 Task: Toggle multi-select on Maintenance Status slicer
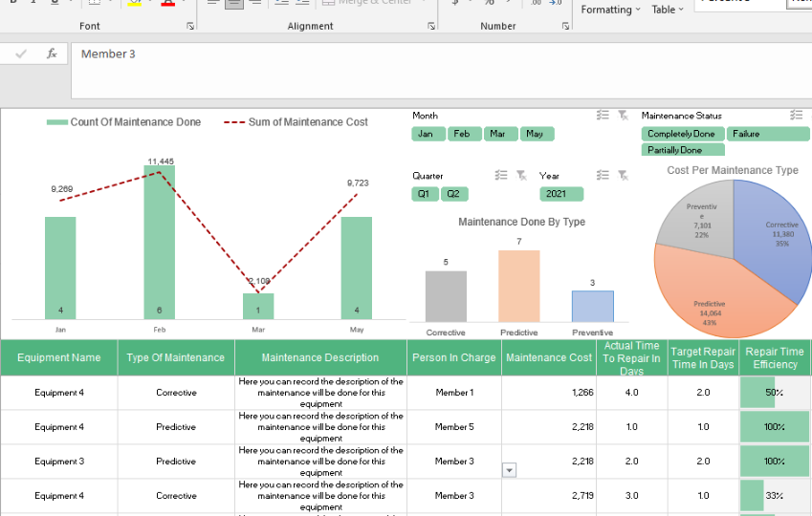796,115
